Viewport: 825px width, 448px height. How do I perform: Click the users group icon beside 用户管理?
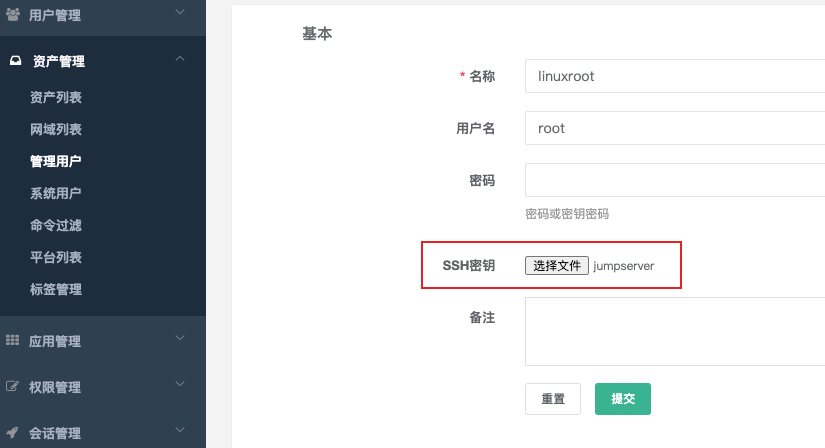[13, 14]
